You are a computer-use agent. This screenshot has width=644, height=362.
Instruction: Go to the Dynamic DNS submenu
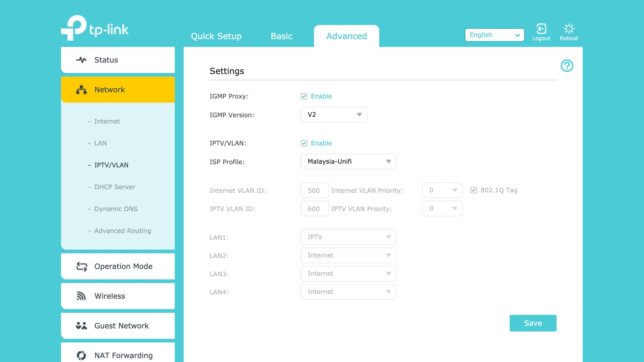click(x=116, y=209)
